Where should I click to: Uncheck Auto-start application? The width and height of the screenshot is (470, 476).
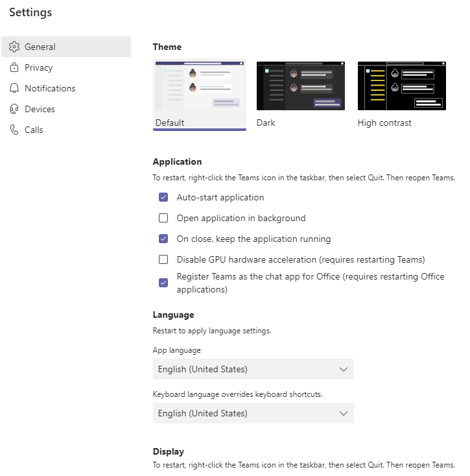click(163, 197)
